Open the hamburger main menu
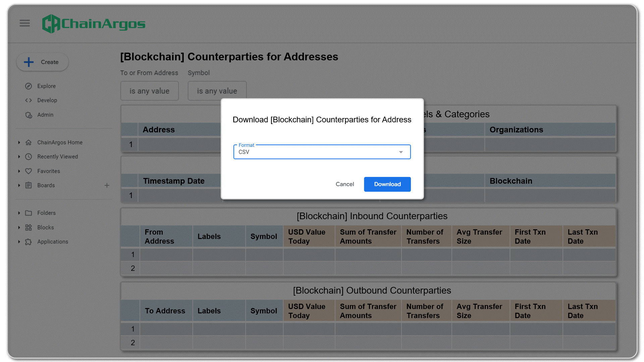 [x=24, y=23]
